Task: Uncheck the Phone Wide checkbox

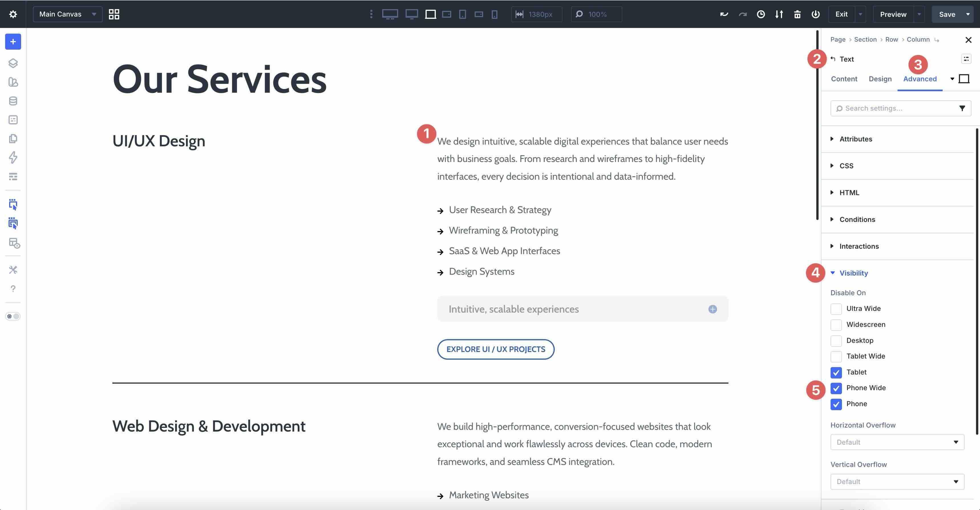Action: point(836,388)
